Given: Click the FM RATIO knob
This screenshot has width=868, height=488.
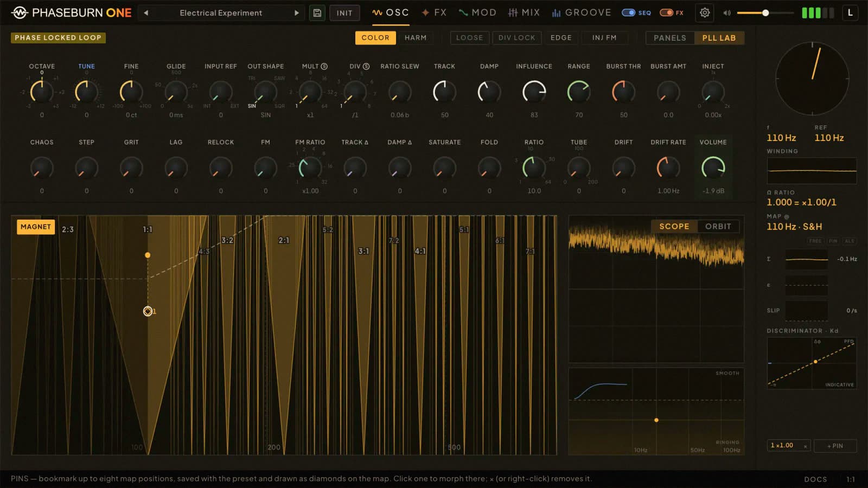Looking at the screenshot, I should (x=310, y=168).
